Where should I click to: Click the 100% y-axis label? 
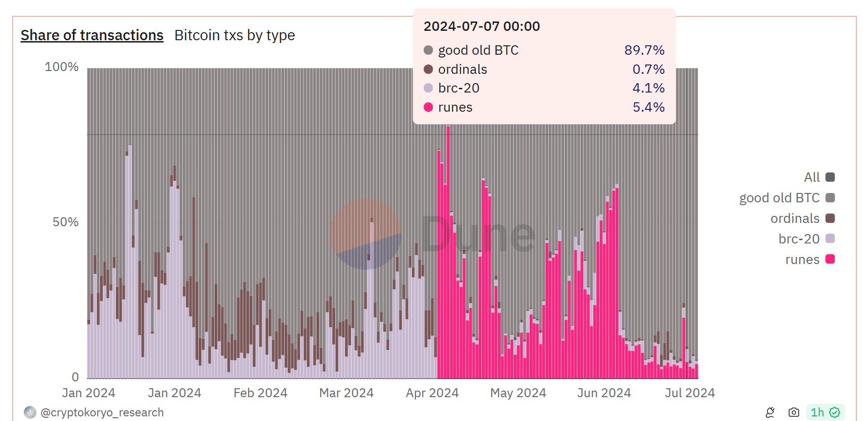click(62, 67)
